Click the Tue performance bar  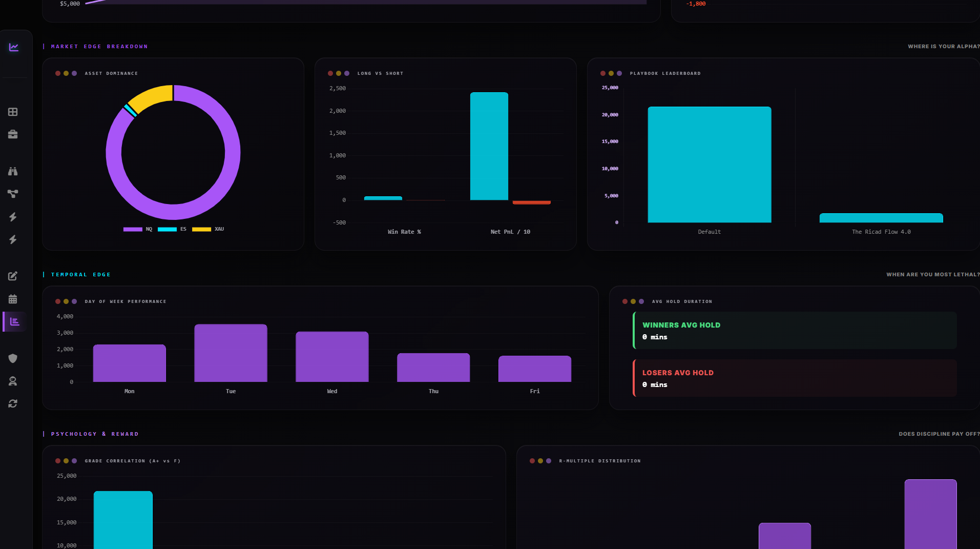[231, 353]
